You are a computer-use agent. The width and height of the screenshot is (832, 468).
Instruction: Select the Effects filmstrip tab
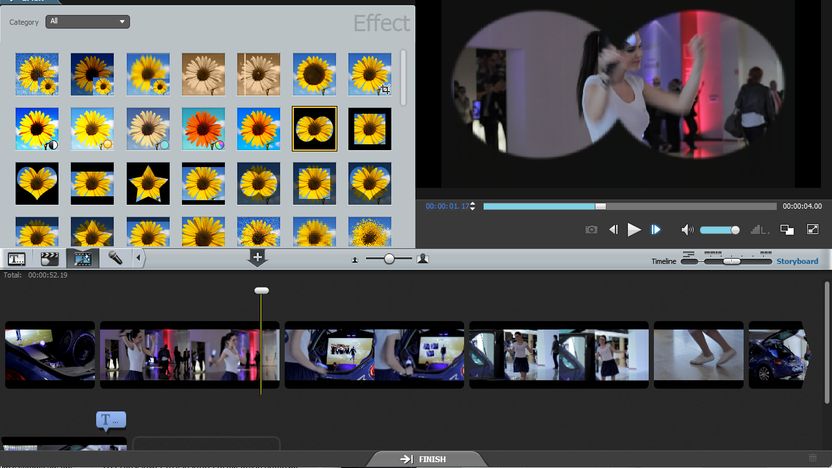(x=82, y=258)
